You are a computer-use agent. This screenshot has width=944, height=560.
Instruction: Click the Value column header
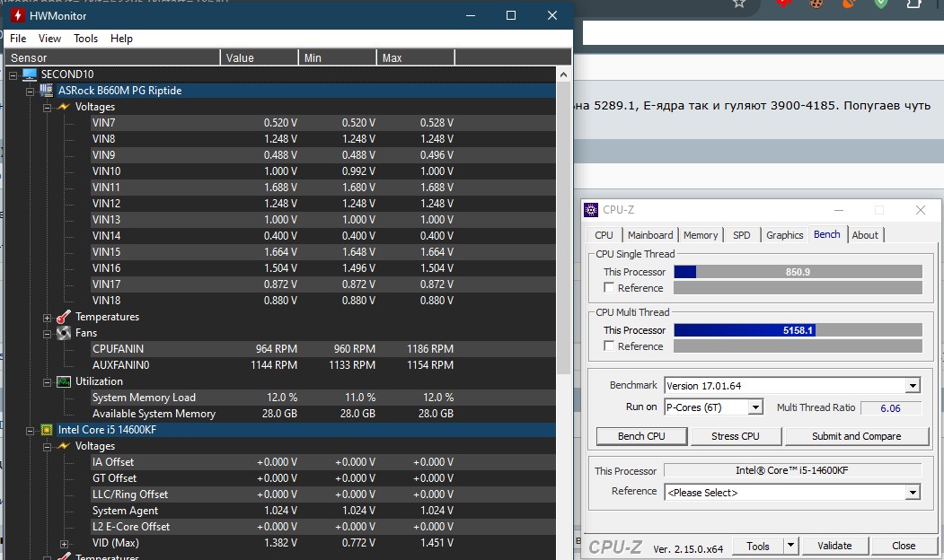click(x=260, y=57)
